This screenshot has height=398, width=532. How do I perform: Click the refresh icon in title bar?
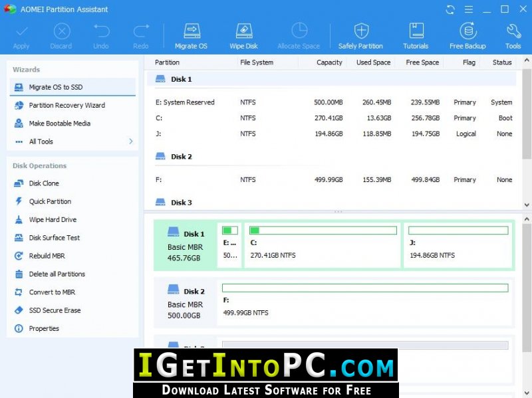tap(450, 9)
